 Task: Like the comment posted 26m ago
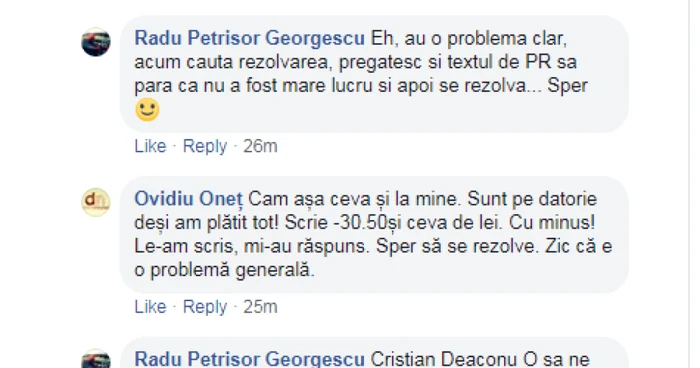150,146
